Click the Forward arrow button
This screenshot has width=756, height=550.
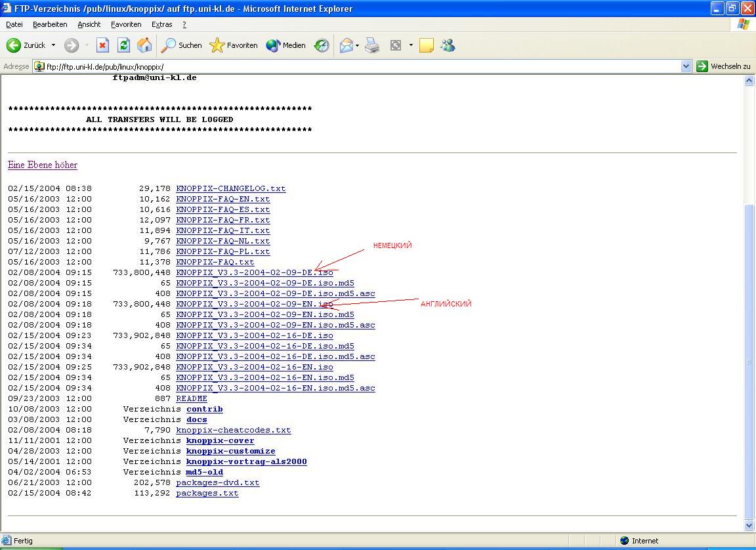[72, 45]
